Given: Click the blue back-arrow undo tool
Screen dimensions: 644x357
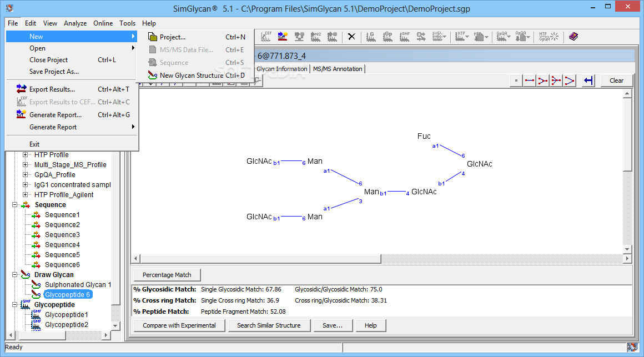Looking at the screenshot, I should [588, 81].
